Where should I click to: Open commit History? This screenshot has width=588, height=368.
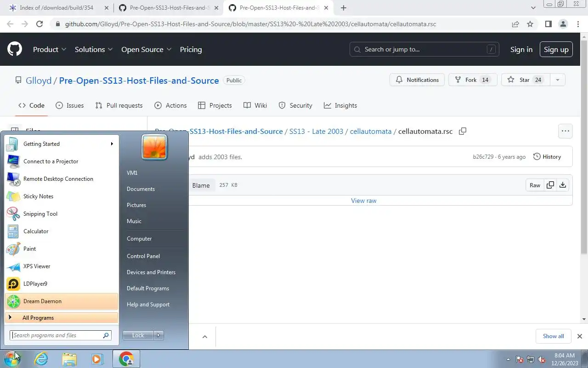(547, 157)
